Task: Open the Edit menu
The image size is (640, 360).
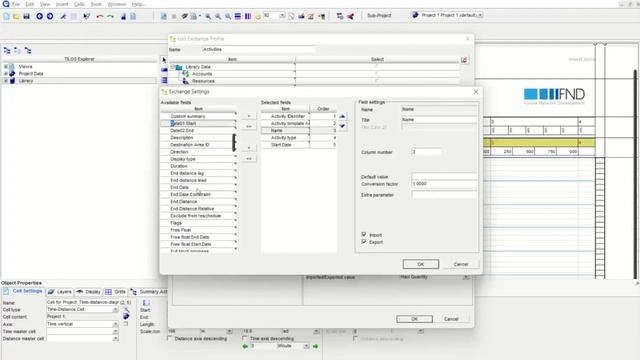Action: [x=30, y=4]
